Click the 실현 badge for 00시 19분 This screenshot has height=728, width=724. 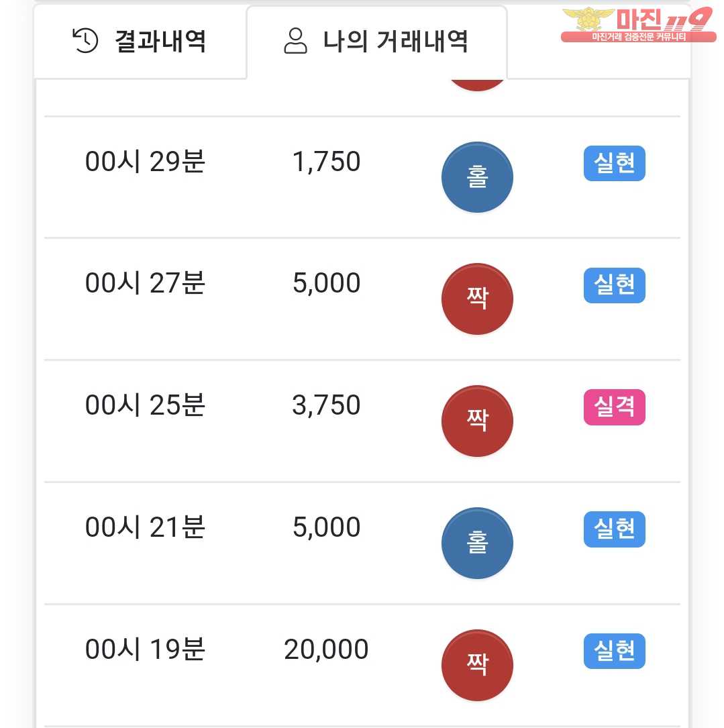coord(614,652)
